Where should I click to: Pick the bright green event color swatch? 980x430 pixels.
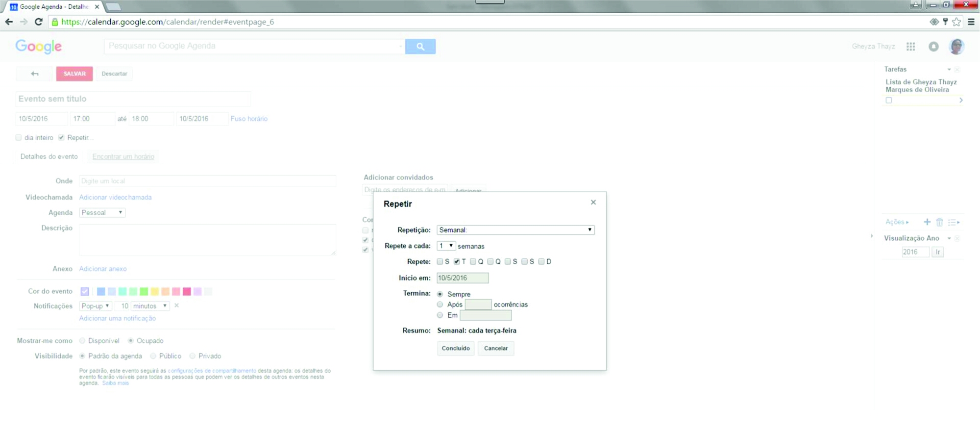tap(144, 292)
